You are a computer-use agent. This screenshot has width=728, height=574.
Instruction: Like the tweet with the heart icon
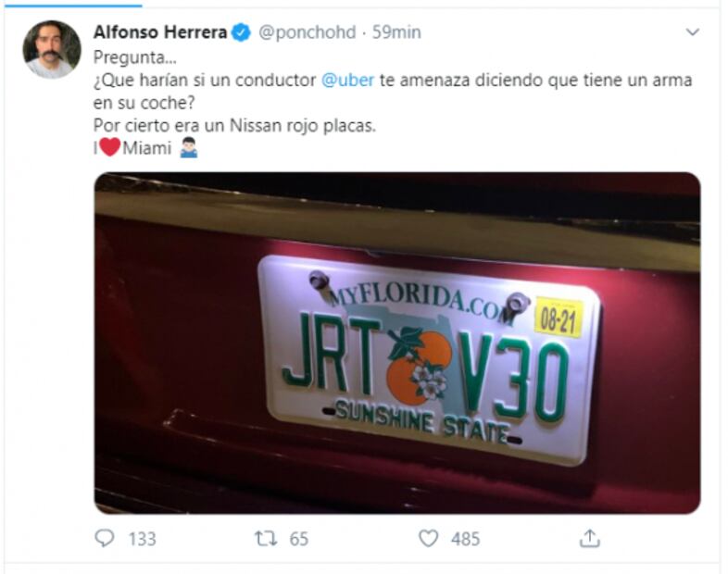click(427, 538)
